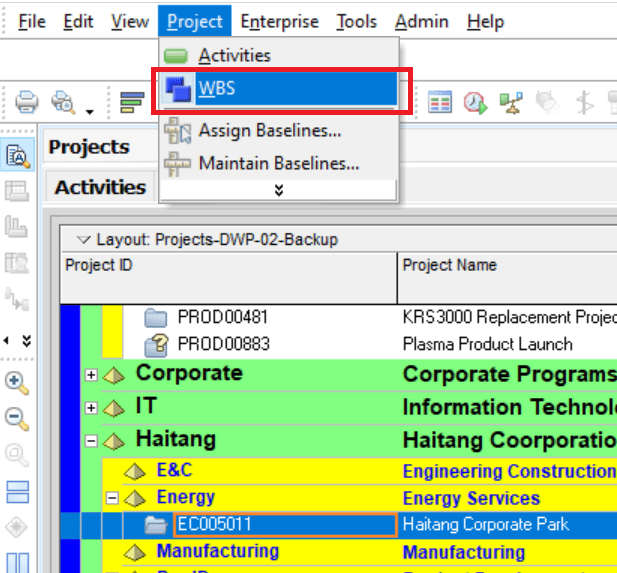Open the Projects sidebar icon

pyautogui.click(x=18, y=155)
